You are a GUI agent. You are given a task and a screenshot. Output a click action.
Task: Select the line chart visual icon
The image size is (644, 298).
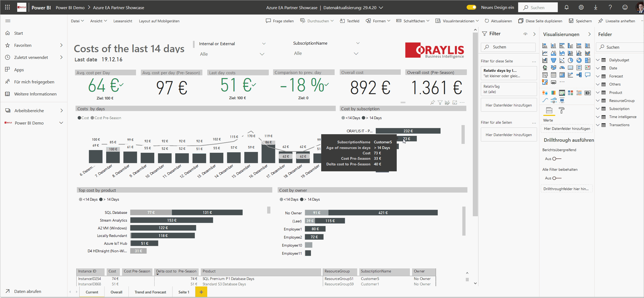click(x=545, y=53)
